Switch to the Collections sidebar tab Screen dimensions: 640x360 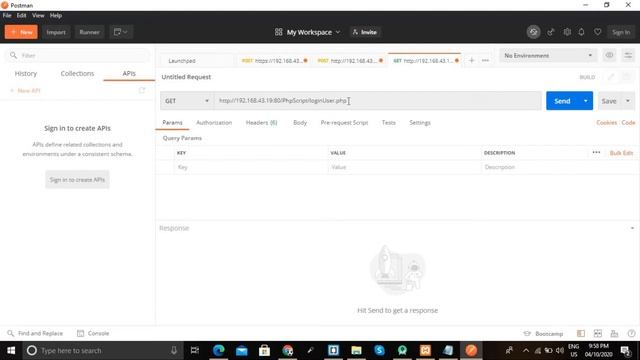[x=77, y=73]
